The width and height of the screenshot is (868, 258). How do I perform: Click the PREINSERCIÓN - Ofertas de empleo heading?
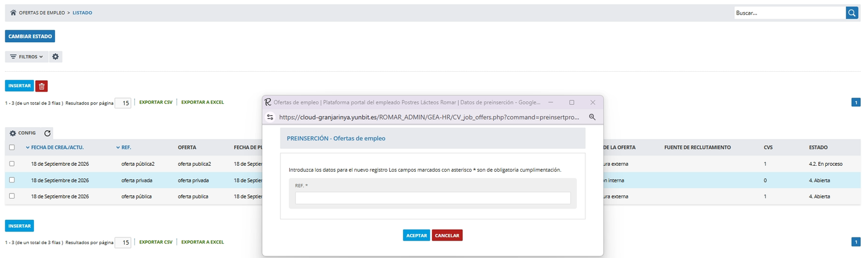336,138
